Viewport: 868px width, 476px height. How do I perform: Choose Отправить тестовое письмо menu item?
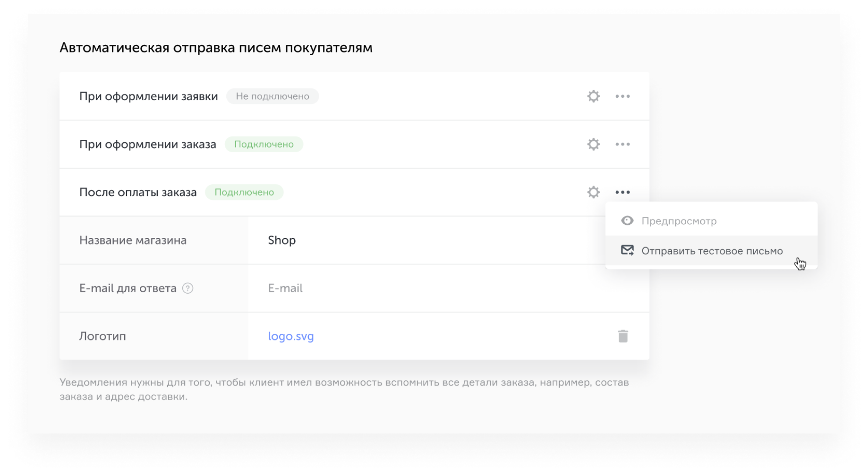point(711,251)
